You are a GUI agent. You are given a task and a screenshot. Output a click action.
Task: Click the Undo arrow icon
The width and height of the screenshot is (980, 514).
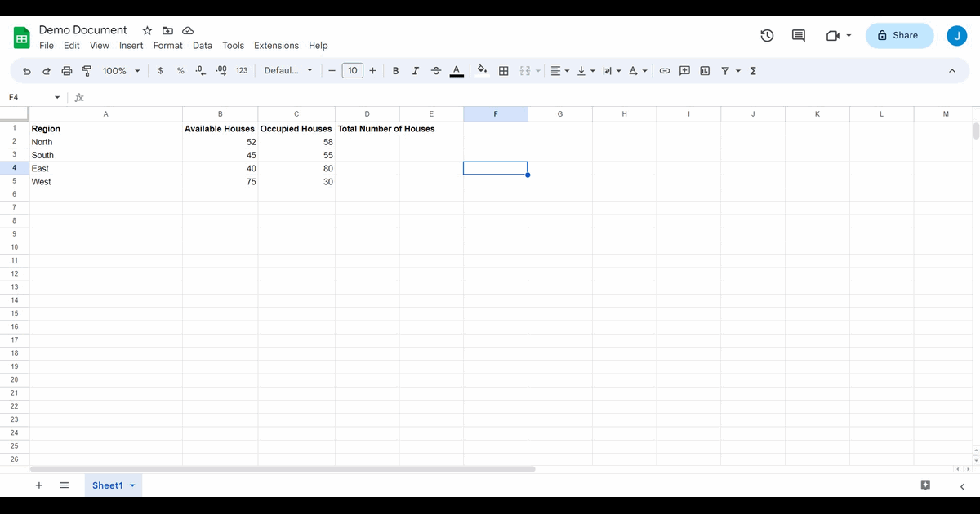click(27, 71)
